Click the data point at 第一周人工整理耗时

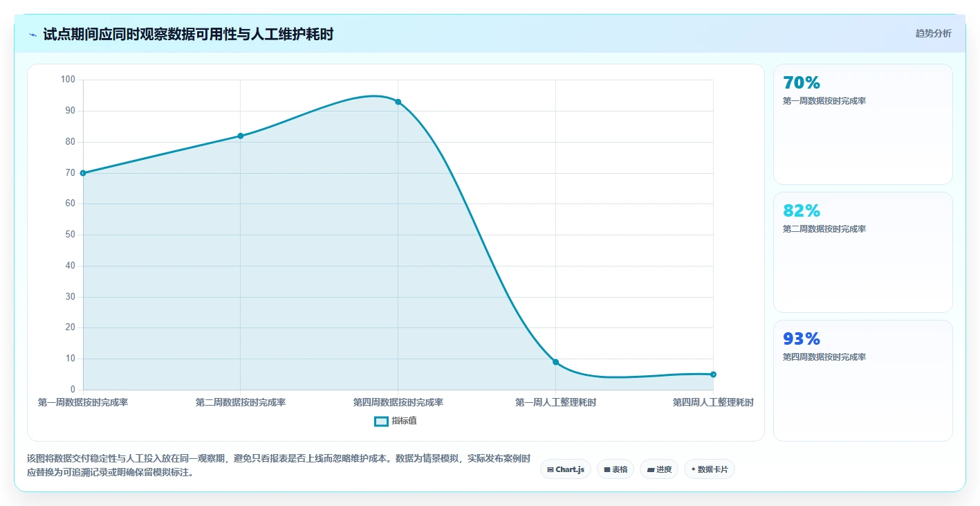(555, 362)
